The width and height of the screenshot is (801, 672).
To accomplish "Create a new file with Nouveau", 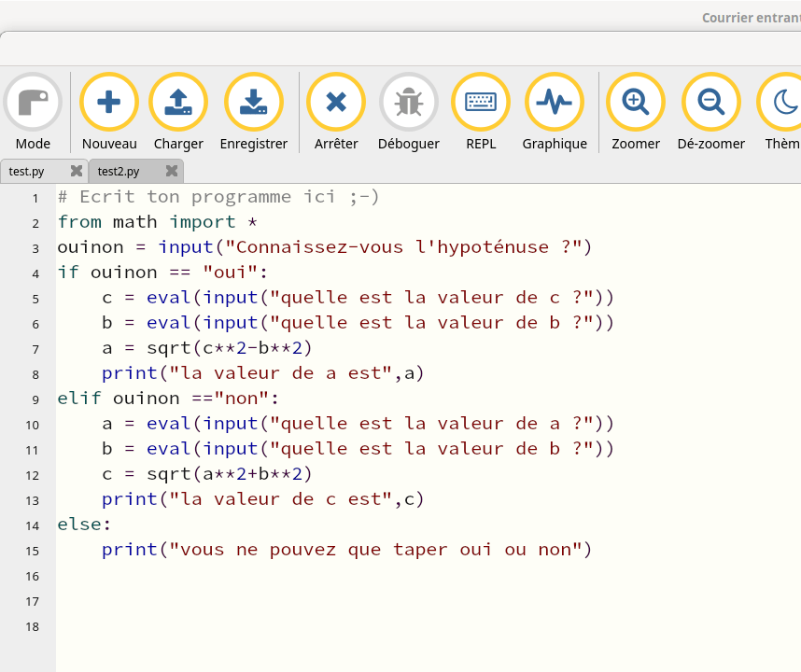I will tap(109, 102).
